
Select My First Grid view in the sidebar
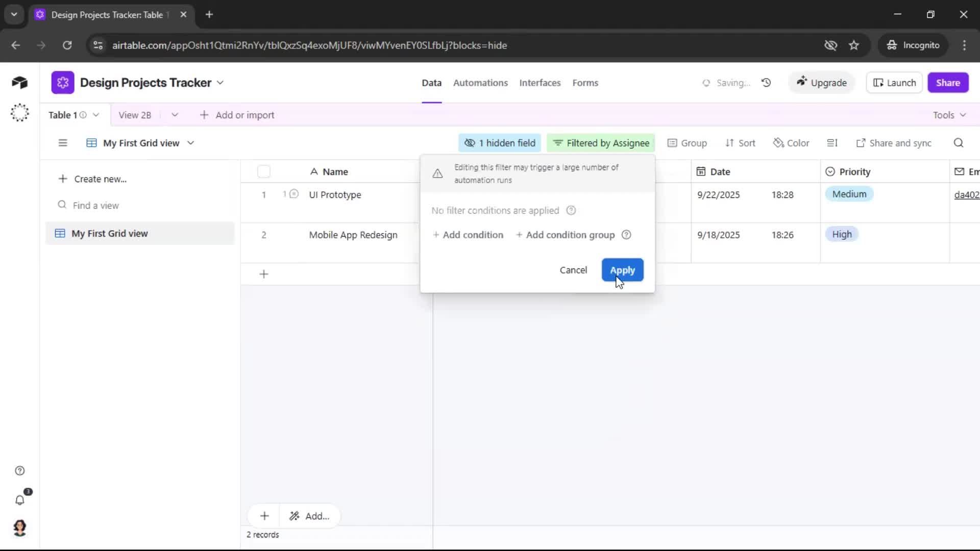click(x=140, y=234)
